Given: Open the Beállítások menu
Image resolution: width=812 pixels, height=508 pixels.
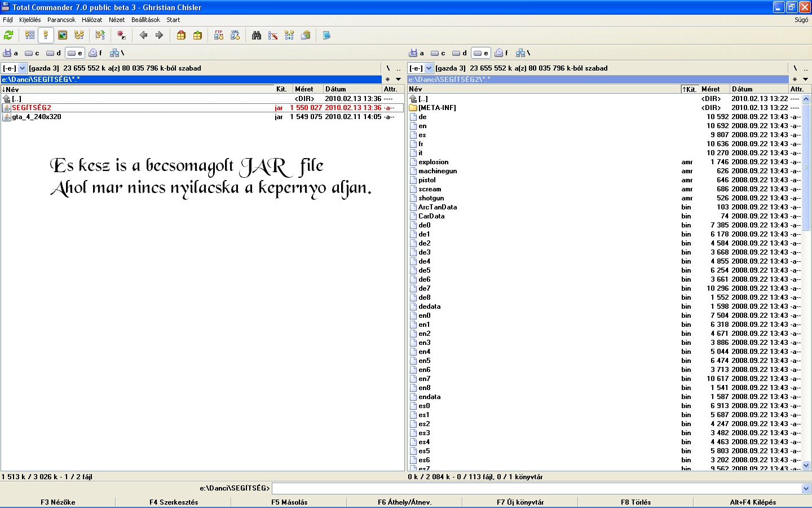Looking at the screenshot, I should click(145, 20).
